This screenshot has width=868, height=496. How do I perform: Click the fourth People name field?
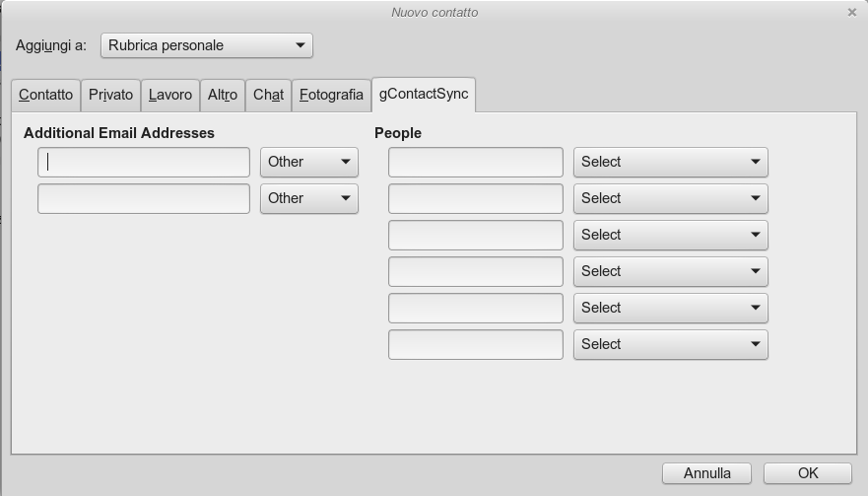click(x=476, y=271)
